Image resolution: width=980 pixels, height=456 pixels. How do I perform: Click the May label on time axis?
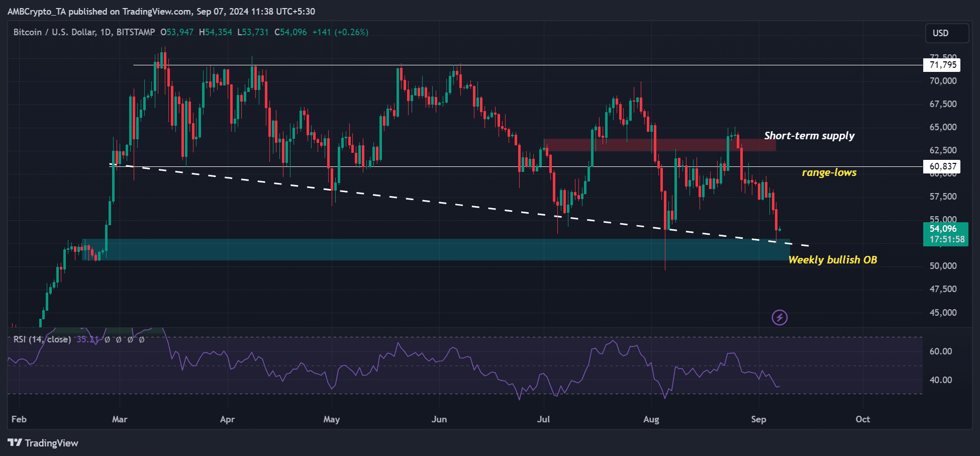point(332,419)
